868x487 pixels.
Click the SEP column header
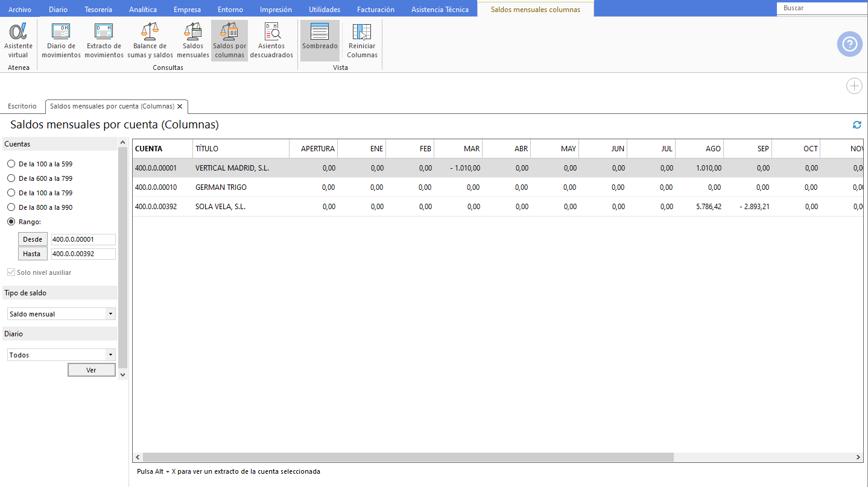click(x=748, y=149)
